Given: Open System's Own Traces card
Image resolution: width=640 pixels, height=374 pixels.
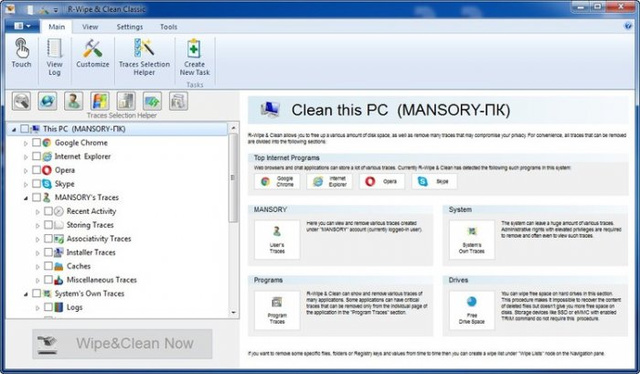Looking at the screenshot, I should [472, 240].
